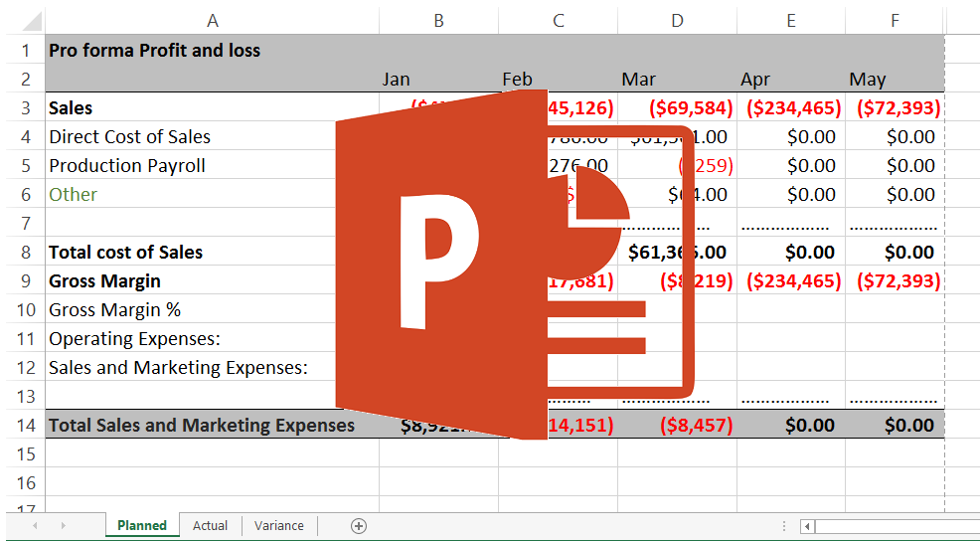Click the tab bar resize handle dots
This screenshot has height=541, width=980.
783,526
